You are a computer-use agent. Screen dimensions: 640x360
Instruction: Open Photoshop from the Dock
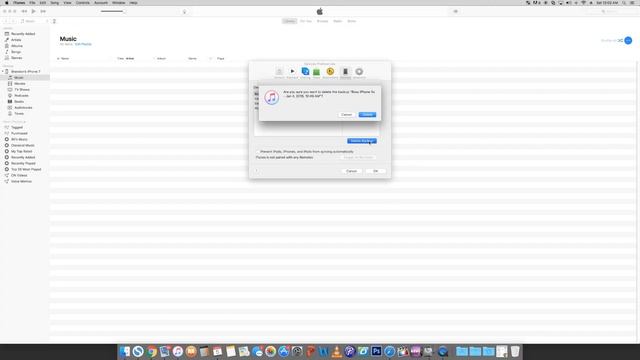coord(376,351)
